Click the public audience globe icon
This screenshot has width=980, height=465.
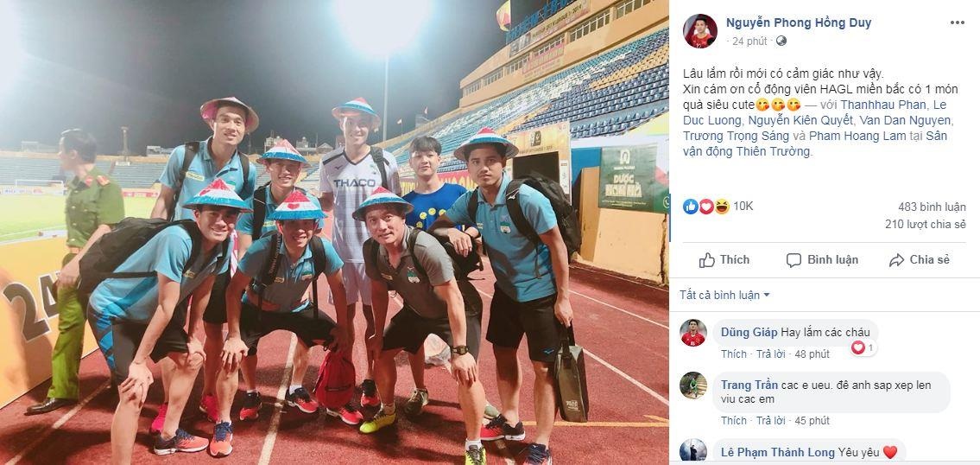click(781, 41)
